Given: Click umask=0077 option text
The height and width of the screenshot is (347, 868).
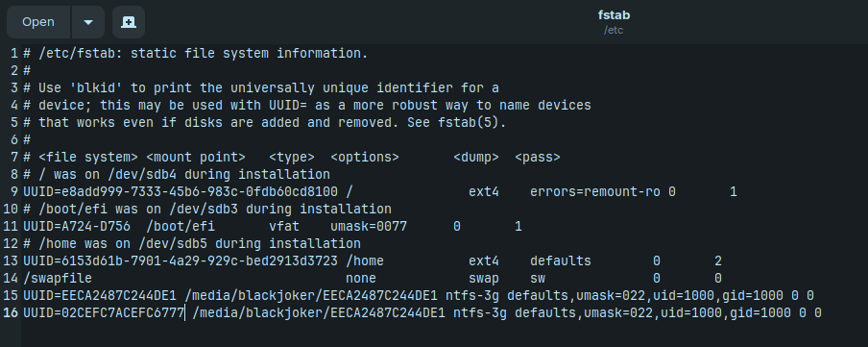Looking at the screenshot, I should pos(369,226).
